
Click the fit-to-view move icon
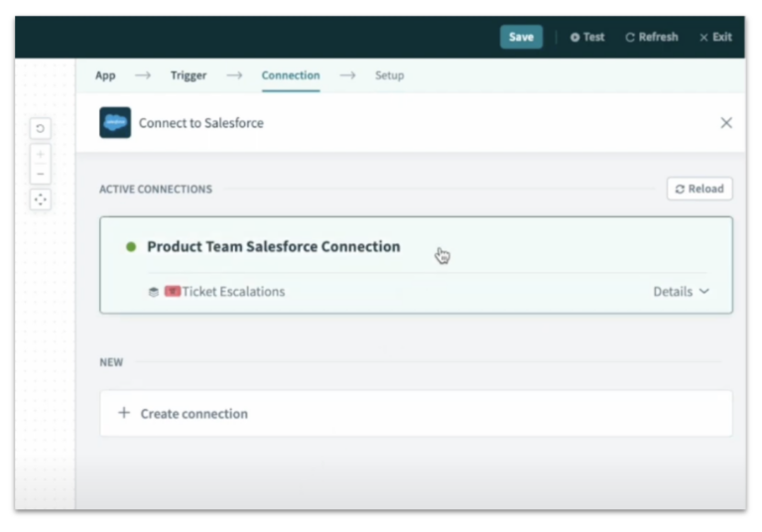[41, 199]
